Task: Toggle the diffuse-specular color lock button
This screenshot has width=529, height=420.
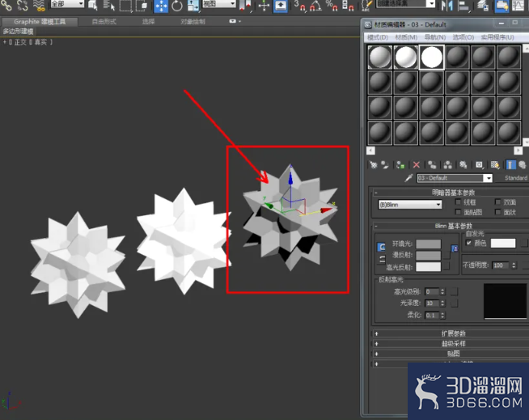Action: point(381,260)
